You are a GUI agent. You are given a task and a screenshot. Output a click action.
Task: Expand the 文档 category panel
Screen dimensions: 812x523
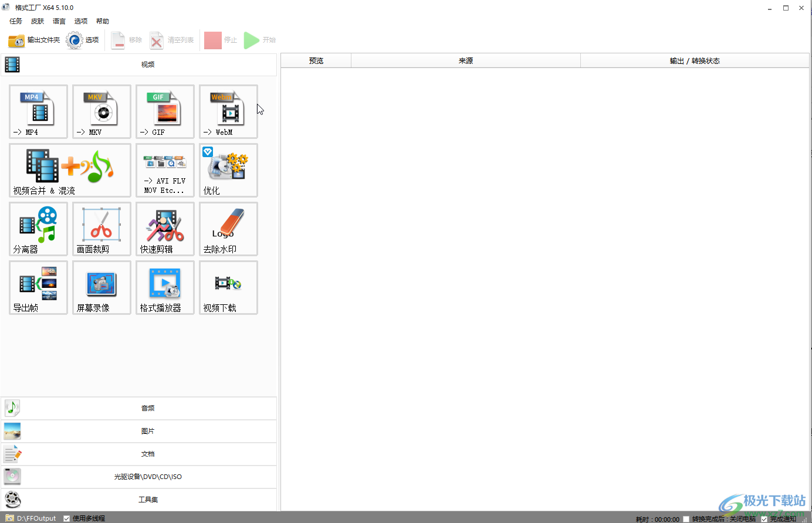point(138,454)
